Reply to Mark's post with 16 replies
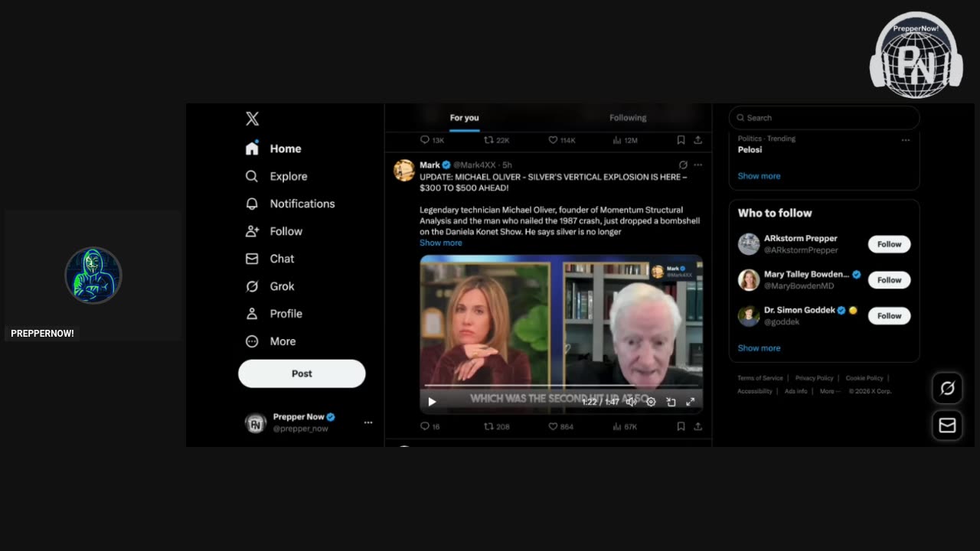The width and height of the screenshot is (980, 551). 430,426
